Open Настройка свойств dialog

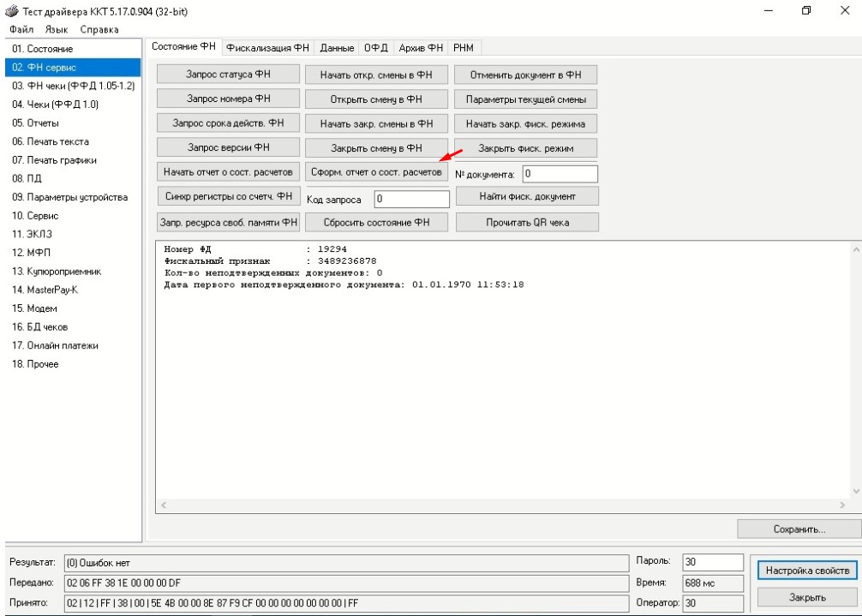807,571
